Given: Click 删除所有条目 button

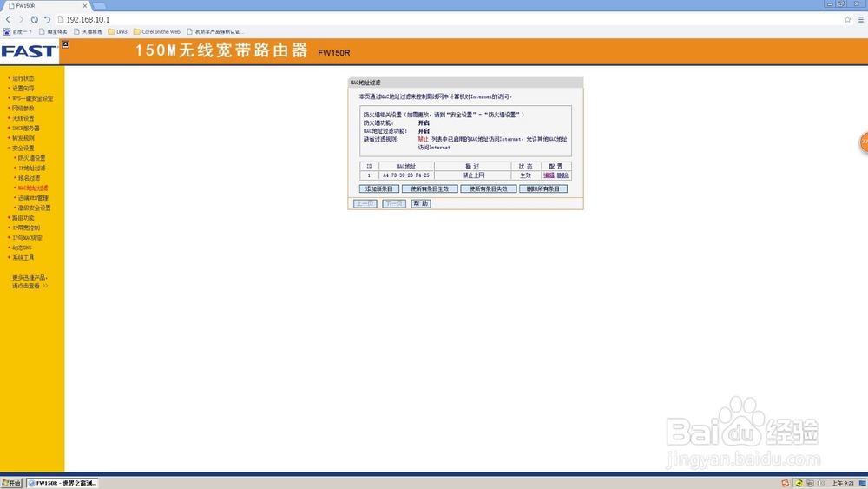Looking at the screenshot, I should tap(543, 188).
